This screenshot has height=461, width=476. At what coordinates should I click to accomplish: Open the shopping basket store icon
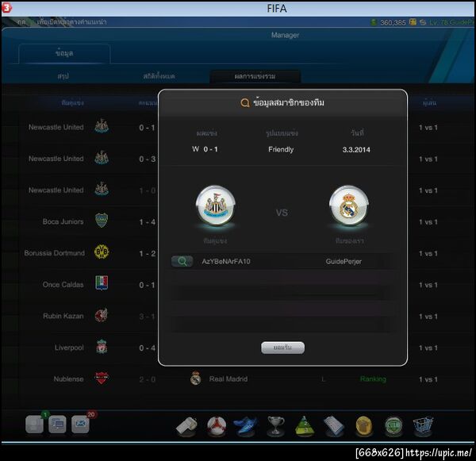pos(423,425)
